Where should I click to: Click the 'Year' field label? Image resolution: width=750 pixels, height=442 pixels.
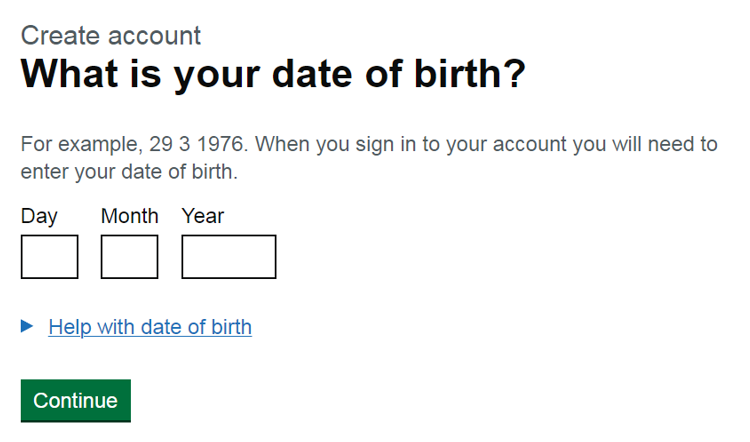[x=203, y=216]
